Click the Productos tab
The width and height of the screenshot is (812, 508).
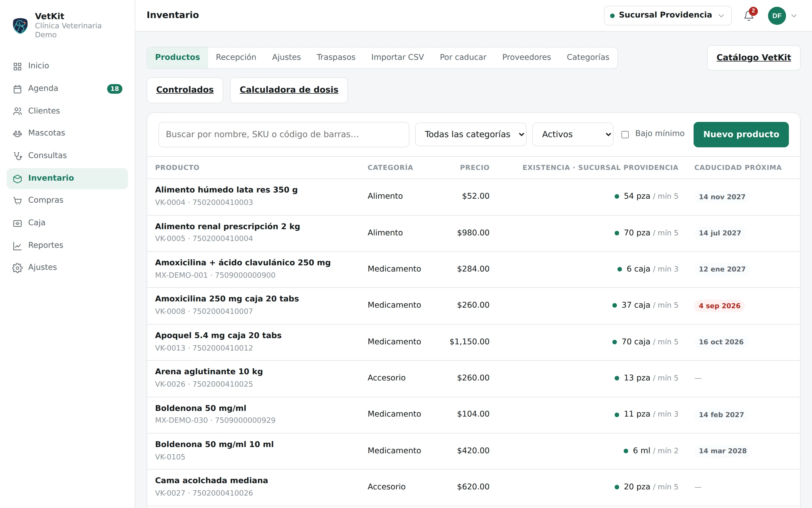pos(178,58)
